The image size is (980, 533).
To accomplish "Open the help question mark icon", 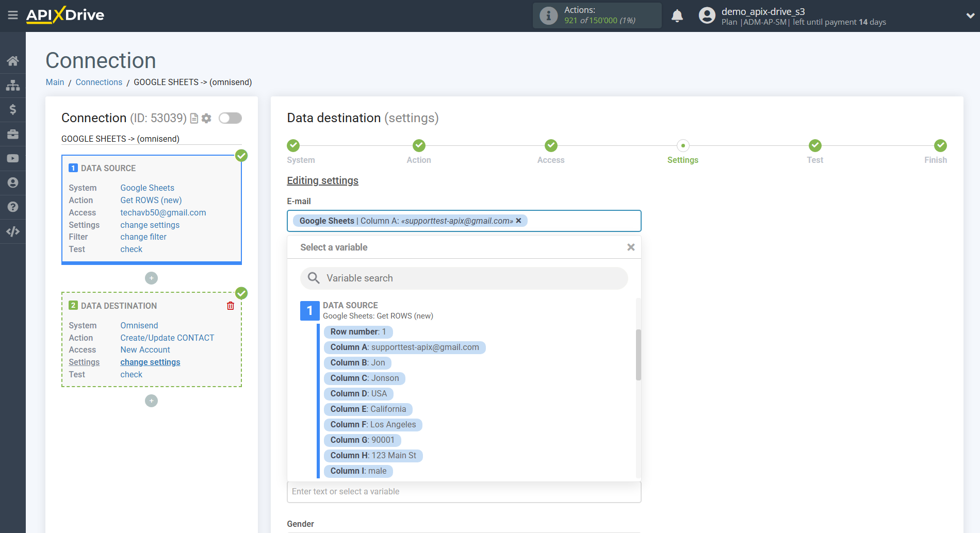I will point(13,206).
